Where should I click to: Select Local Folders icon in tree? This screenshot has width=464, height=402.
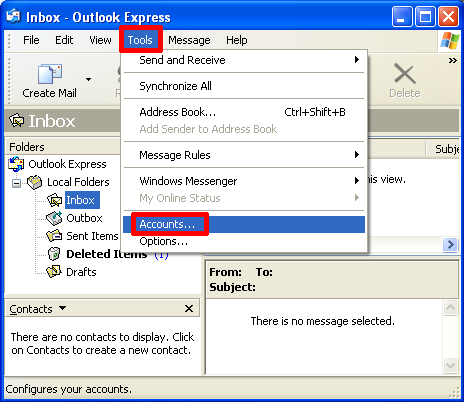point(35,182)
